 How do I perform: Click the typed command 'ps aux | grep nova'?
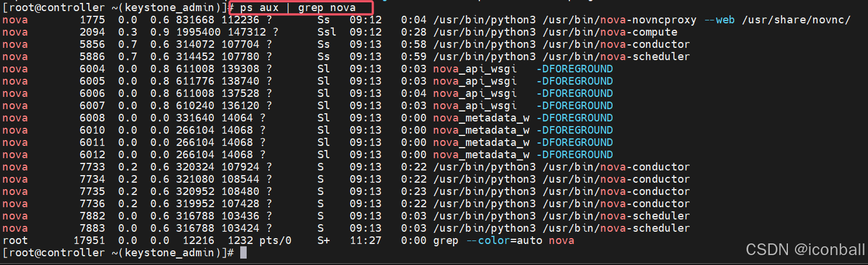(298, 8)
